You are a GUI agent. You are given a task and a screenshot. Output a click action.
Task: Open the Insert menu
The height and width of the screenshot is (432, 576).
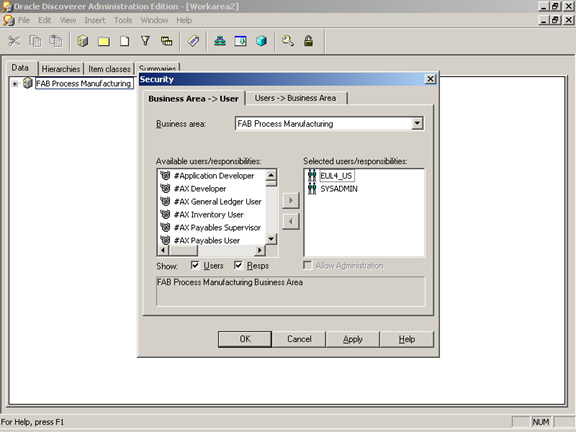point(95,20)
